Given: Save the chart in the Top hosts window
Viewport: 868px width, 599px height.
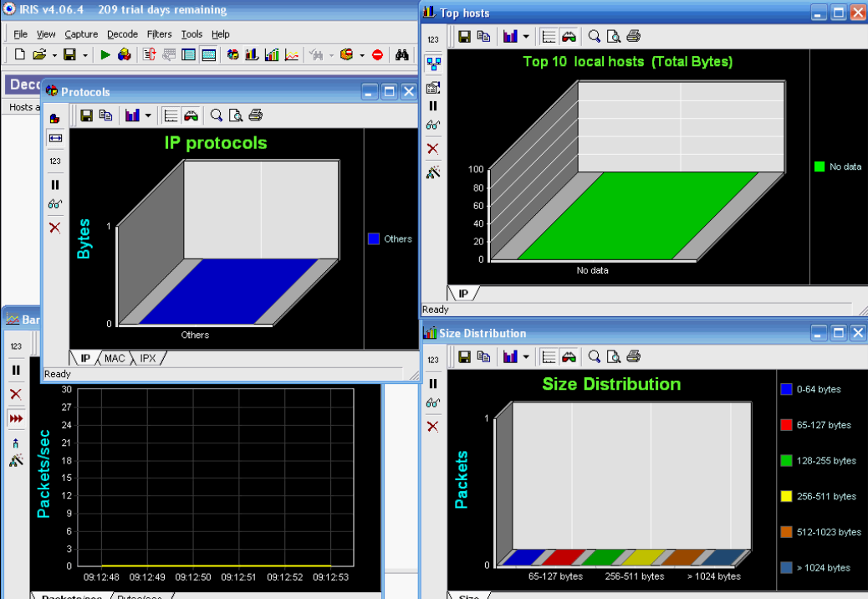Looking at the screenshot, I should point(464,37).
